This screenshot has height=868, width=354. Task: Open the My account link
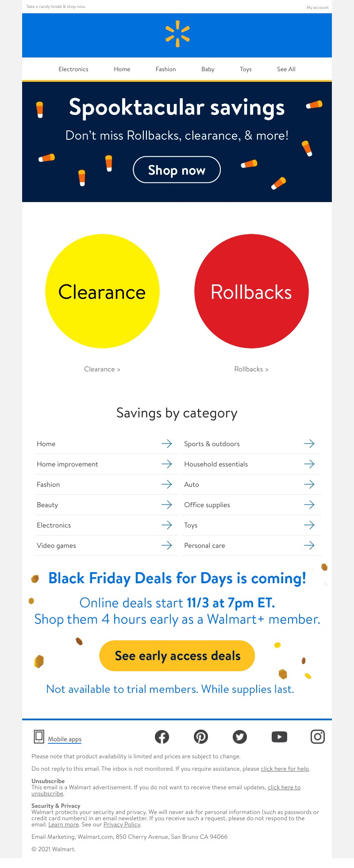[317, 8]
